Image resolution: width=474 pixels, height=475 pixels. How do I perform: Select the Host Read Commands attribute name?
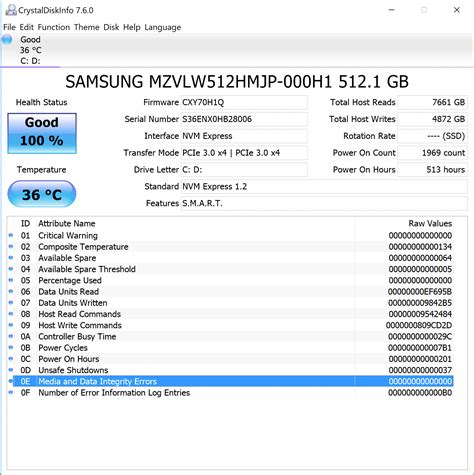click(x=80, y=314)
